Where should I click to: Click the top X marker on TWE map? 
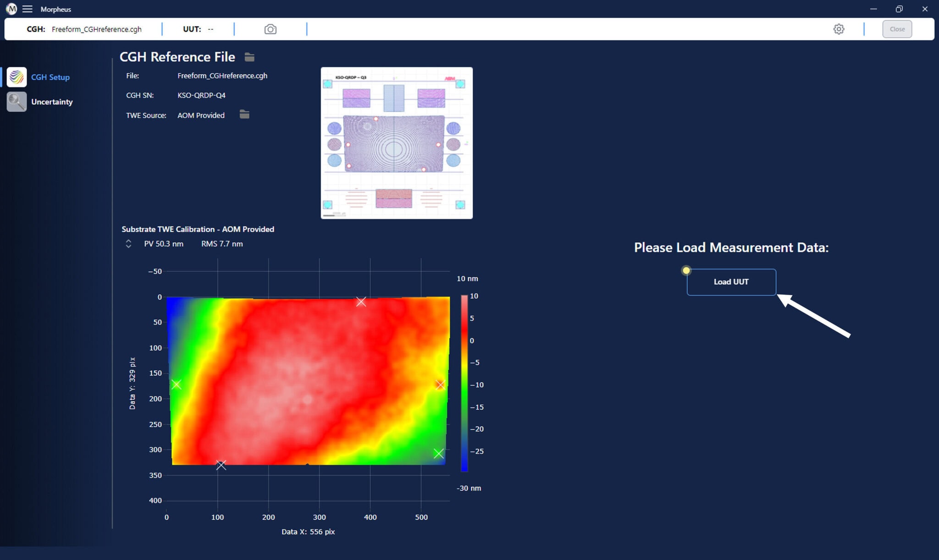pyautogui.click(x=361, y=302)
